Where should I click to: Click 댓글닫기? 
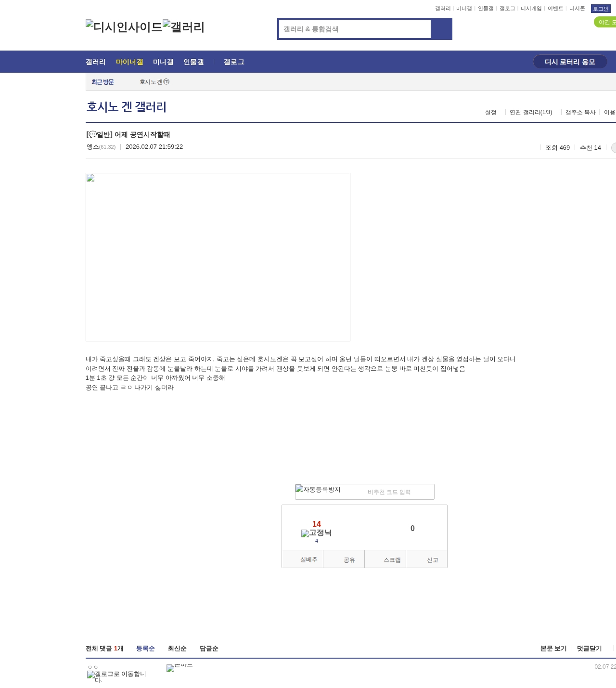(589, 649)
